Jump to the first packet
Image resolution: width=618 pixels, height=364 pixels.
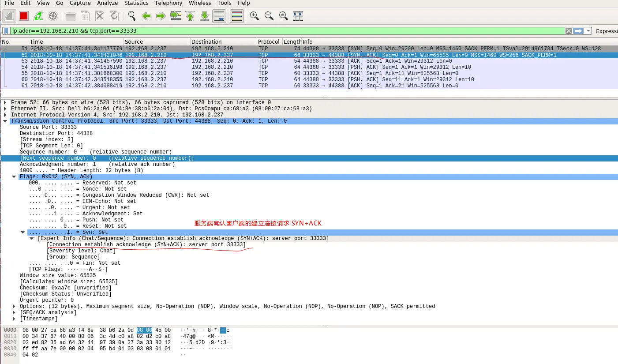pos(190,16)
